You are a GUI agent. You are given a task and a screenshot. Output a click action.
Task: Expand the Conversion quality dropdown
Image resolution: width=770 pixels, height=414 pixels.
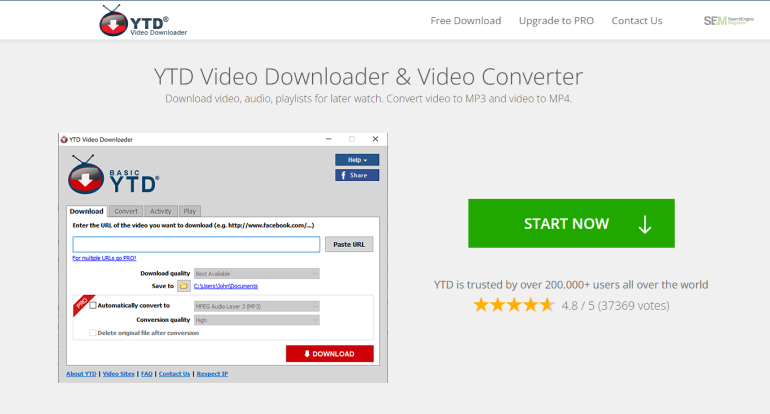257,320
